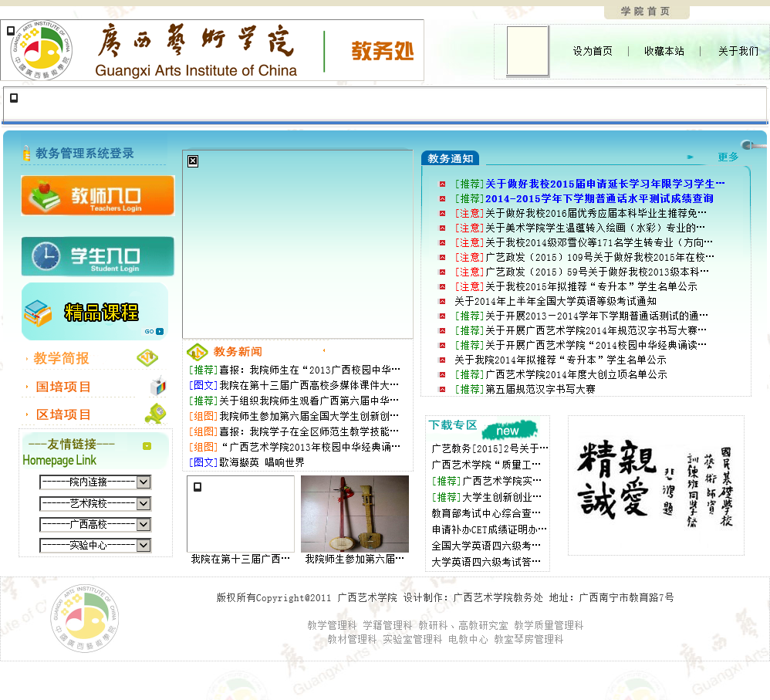Click the small green icon in 友情链接 header
This screenshot has height=700, width=770.
point(147,446)
